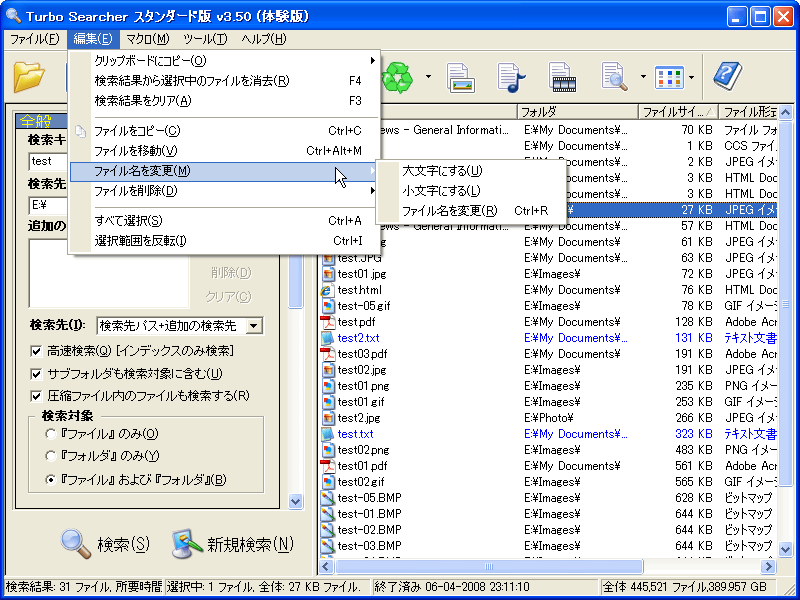Choose 大文字にする(U) submenu item

tap(470, 171)
